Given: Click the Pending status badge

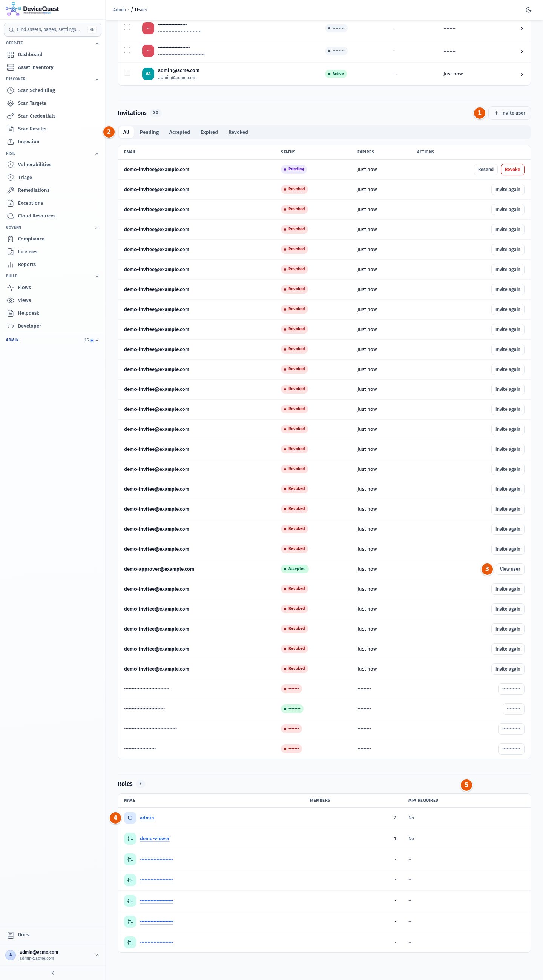Looking at the screenshot, I should 294,169.
